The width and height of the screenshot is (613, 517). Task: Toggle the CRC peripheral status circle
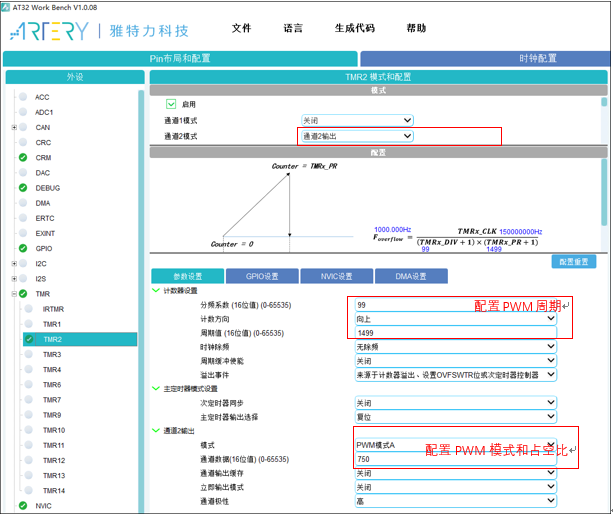[23, 142]
